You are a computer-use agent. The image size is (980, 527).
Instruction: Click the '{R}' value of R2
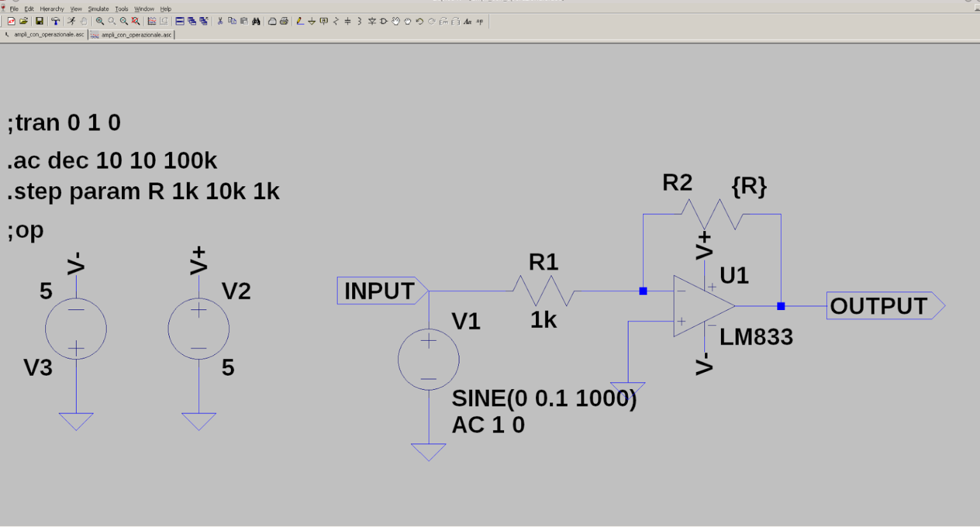(x=749, y=186)
